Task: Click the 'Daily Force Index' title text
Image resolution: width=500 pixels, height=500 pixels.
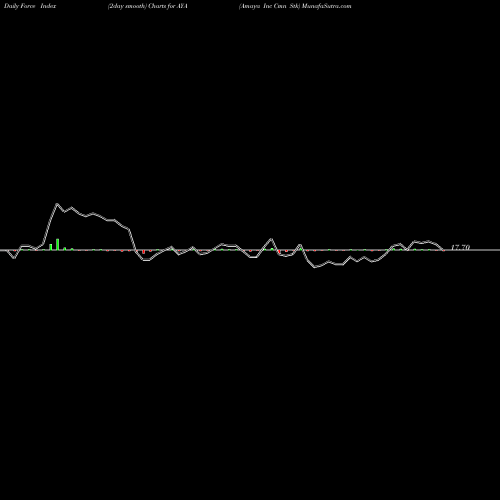Action: pyautogui.click(x=30, y=6)
